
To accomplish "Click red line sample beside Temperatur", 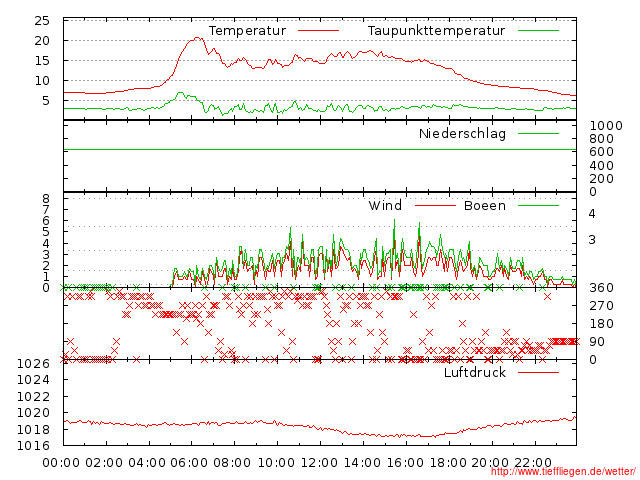I will coord(318,31).
